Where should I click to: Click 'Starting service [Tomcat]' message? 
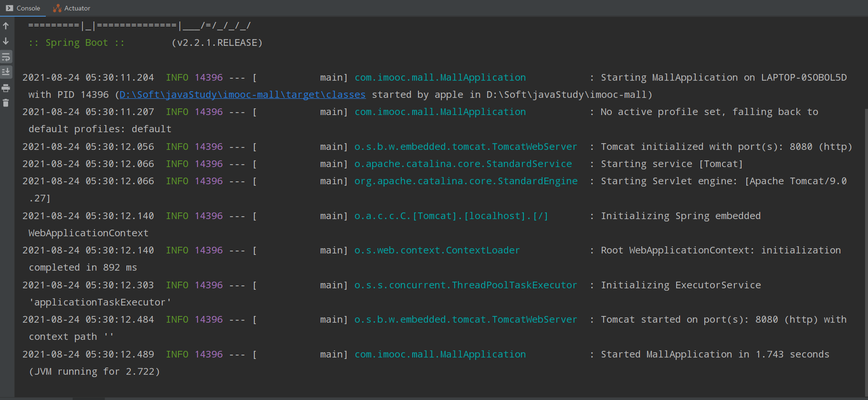pyautogui.click(x=672, y=164)
